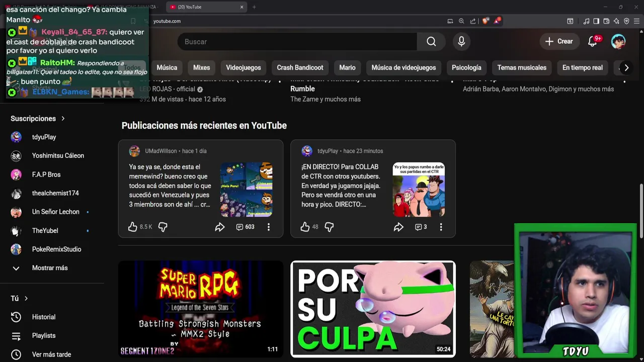Like the tdyuPlay post

click(305, 227)
